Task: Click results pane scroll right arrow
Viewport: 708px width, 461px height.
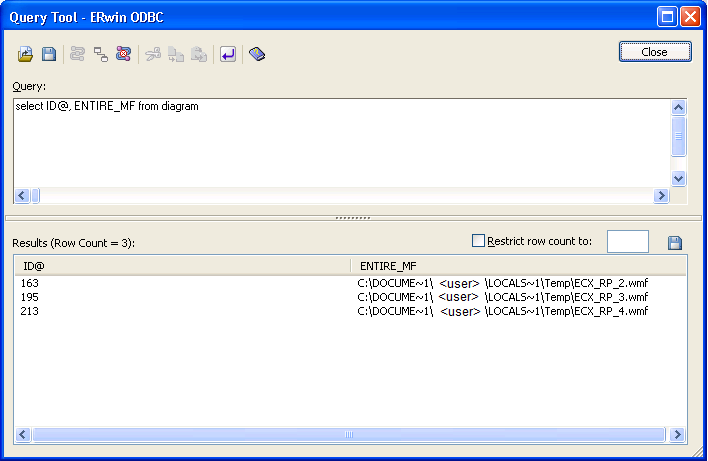Action: pyautogui.click(x=677, y=435)
